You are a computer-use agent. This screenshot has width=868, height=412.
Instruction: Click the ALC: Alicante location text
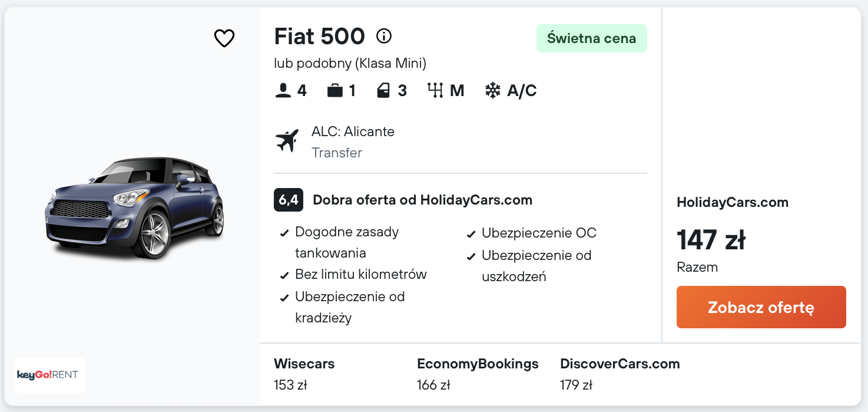[353, 131]
